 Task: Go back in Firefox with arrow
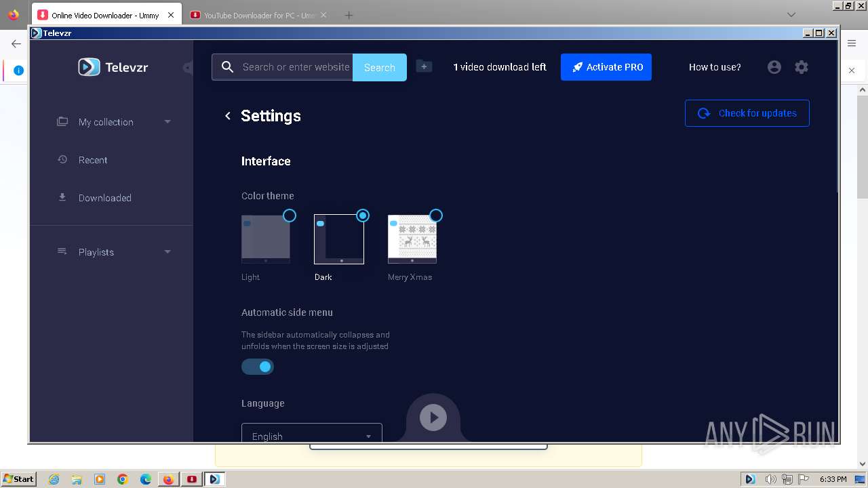coord(16,43)
